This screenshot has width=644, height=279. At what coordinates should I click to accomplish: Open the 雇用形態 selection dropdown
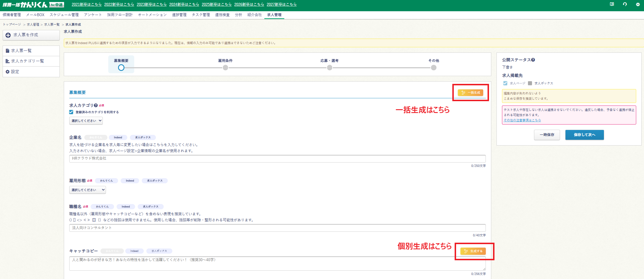pyautogui.click(x=87, y=190)
